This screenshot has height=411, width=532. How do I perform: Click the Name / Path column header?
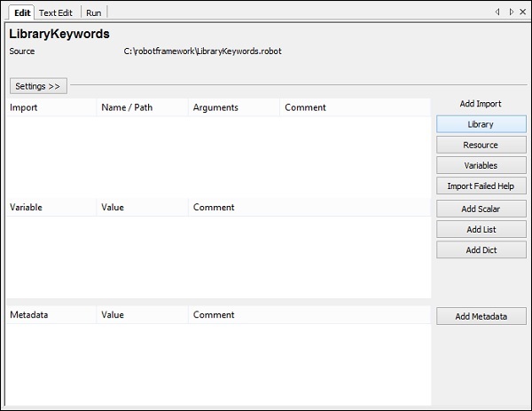[x=142, y=107]
